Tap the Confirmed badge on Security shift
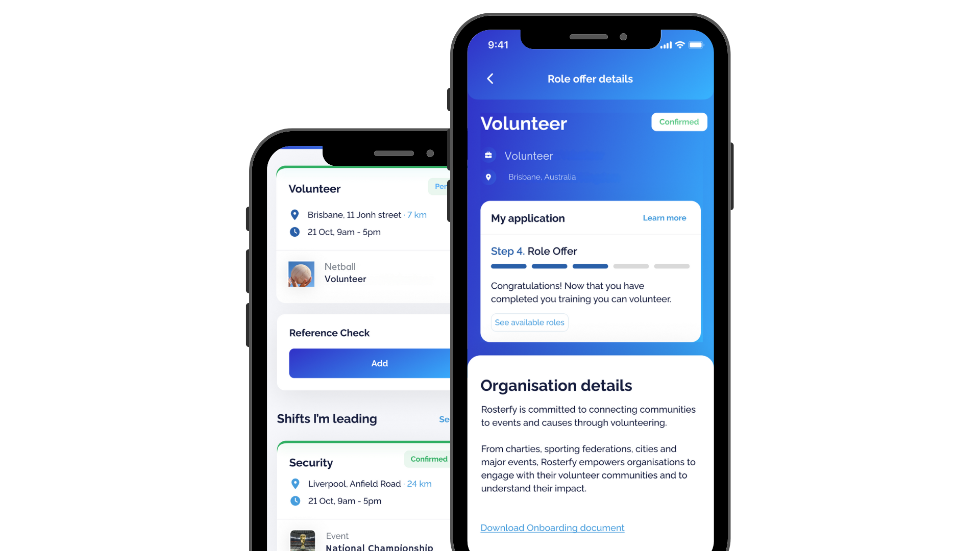The image size is (980, 551). (429, 459)
